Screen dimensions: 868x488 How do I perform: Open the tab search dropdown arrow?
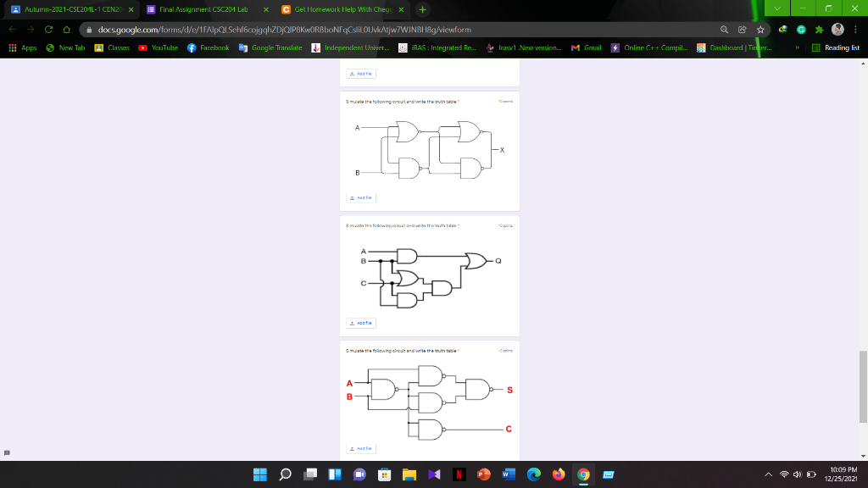pyautogui.click(x=777, y=8)
